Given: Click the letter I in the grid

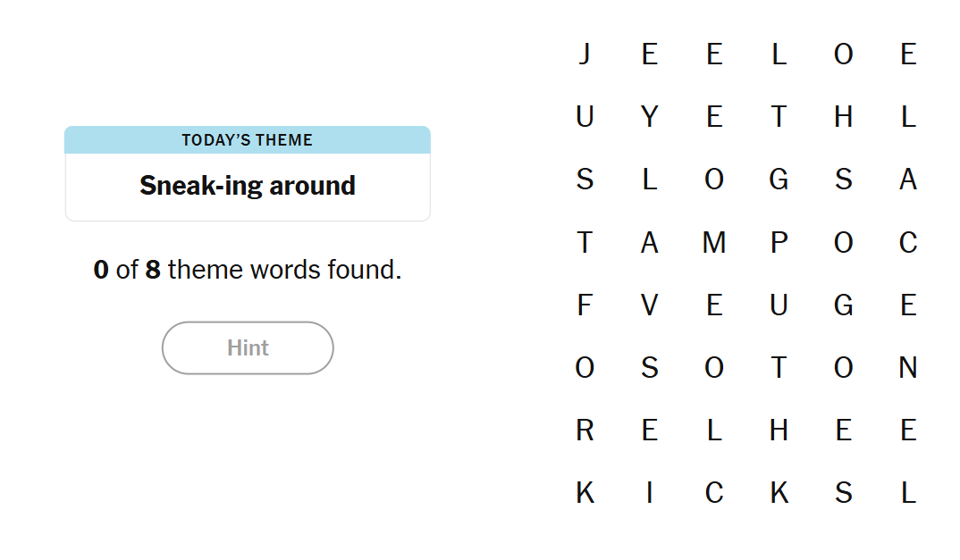Looking at the screenshot, I should point(650,493).
